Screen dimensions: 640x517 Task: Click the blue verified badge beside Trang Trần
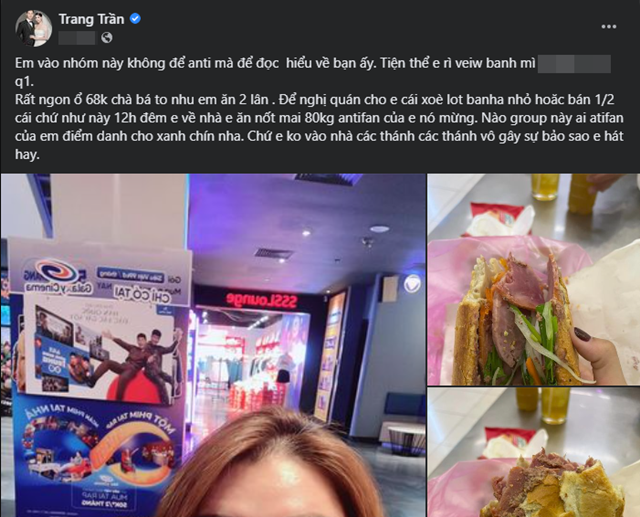coord(135,19)
